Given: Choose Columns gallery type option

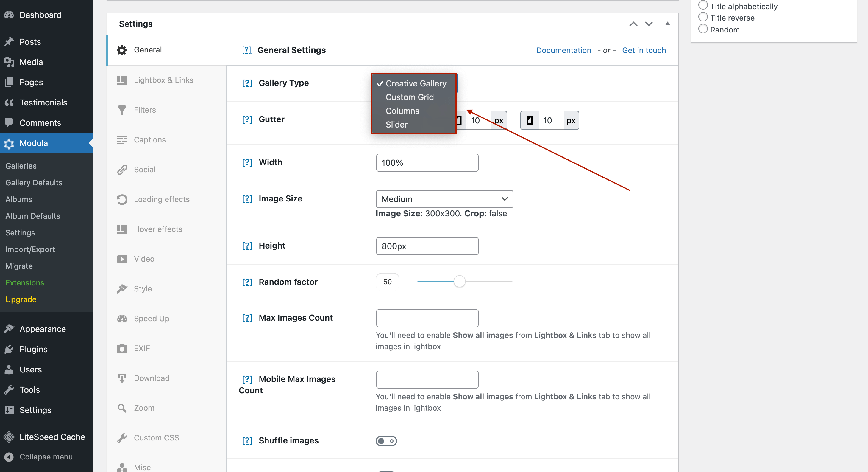Looking at the screenshot, I should click(x=413, y=111).
